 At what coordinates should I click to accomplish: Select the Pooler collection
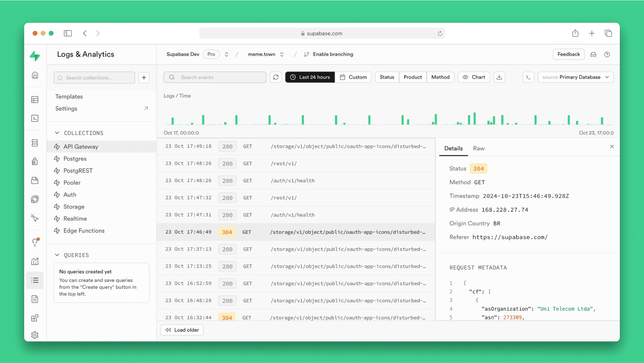click(x=101, y=183)
